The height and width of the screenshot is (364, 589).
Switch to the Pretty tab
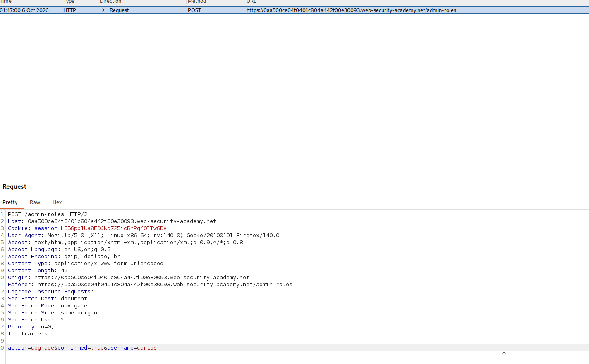tap(10, 202)
